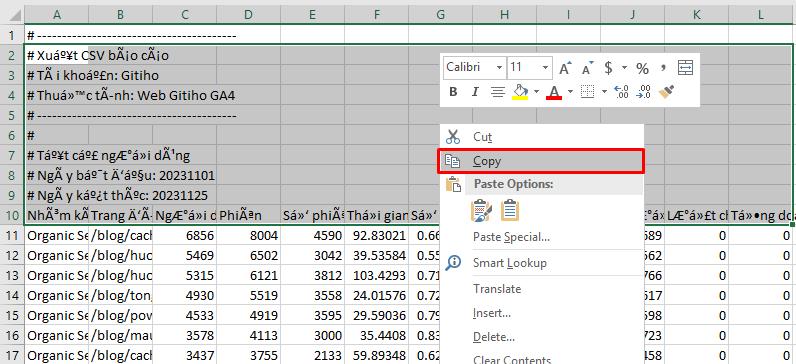The width and height of the screenshot is (796, 364).
Task: Click the Merge and Center icon
Action: tap(685, 68)
